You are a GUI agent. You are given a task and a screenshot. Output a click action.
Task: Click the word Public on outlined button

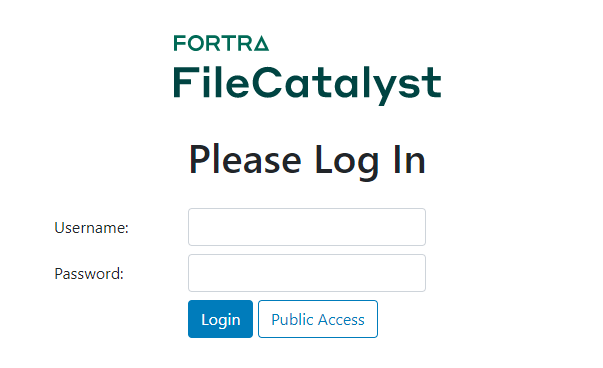pos(292,320)
